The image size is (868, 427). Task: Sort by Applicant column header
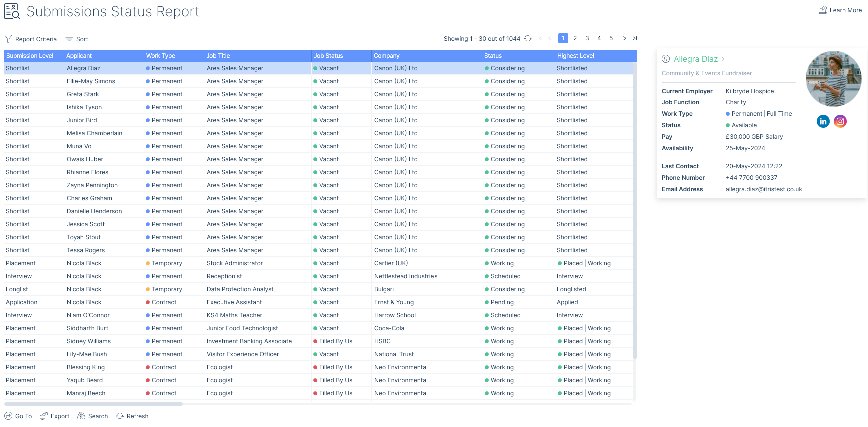coord(104,56)
